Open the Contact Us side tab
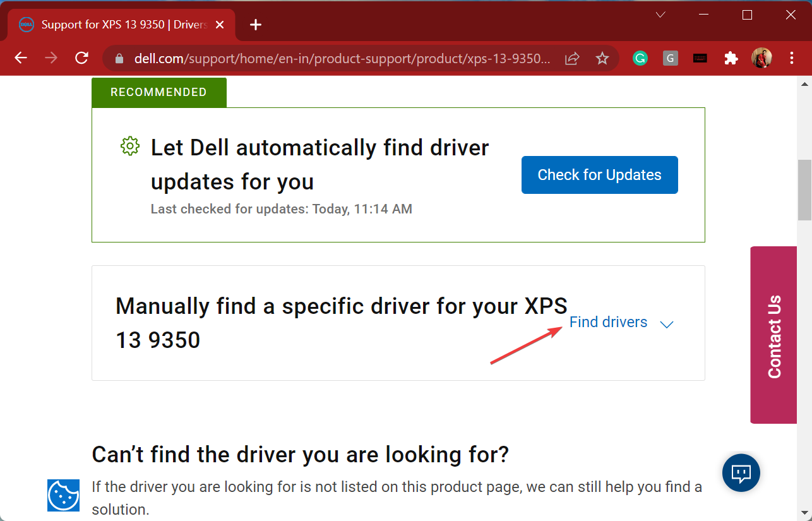812x521 pixels. pos(773,335)
